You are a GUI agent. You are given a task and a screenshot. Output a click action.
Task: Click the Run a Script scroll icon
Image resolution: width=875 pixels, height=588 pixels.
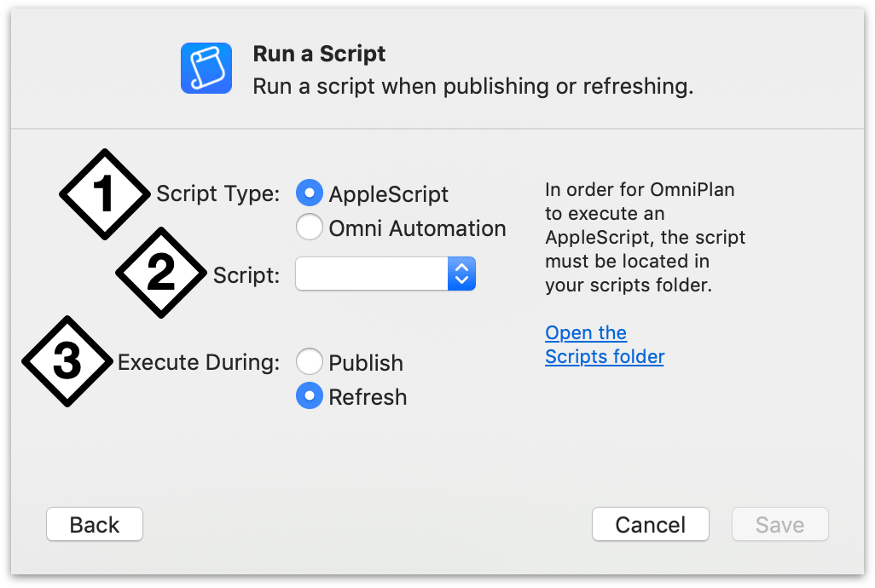tap(206, 68)
